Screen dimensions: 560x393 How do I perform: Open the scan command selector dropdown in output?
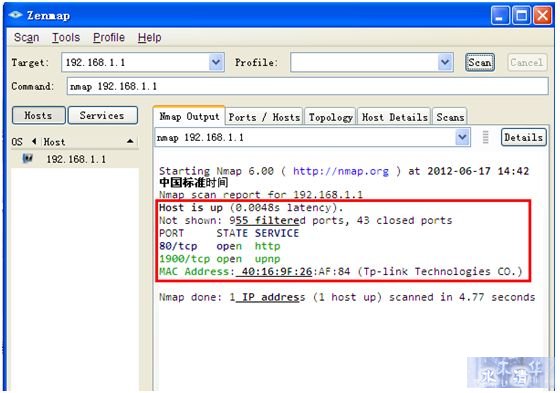[462, 137]
